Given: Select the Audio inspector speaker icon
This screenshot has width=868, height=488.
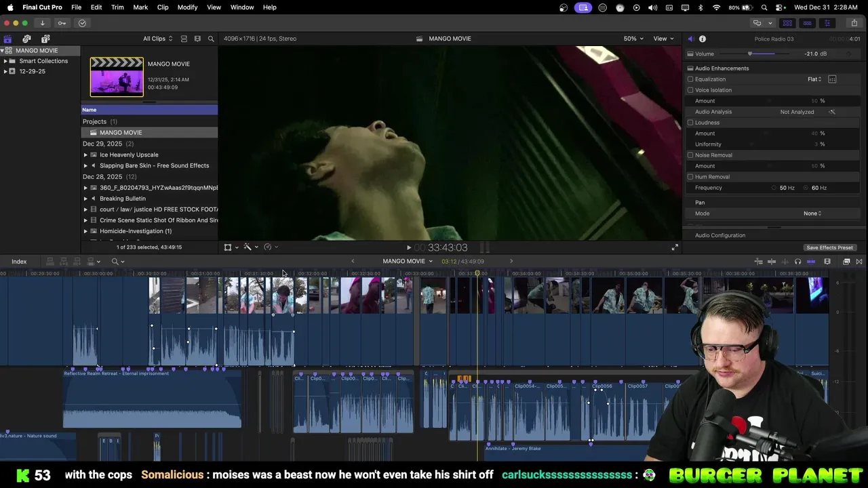Looking at the screenshot, I should click(690, 39).
